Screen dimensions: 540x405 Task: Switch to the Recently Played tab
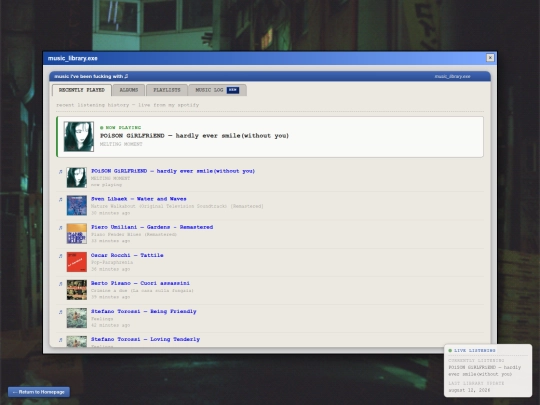pyautogui.click(x=82, y=90)
